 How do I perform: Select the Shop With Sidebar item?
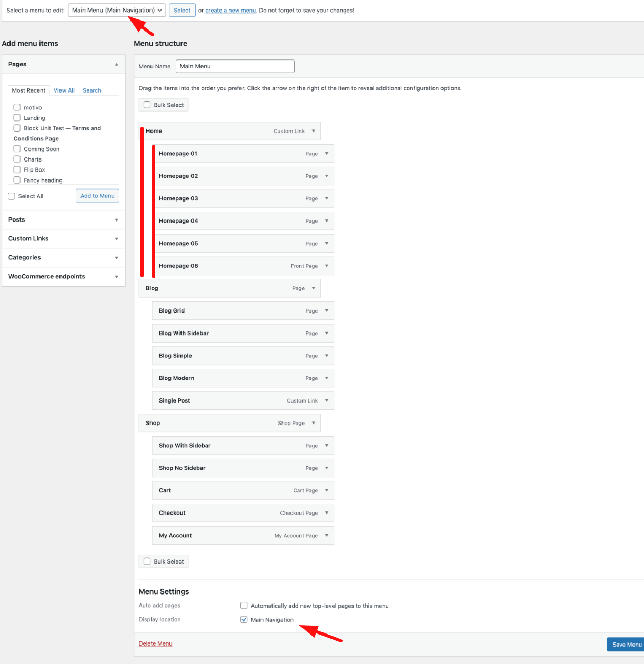click(243, 446)
